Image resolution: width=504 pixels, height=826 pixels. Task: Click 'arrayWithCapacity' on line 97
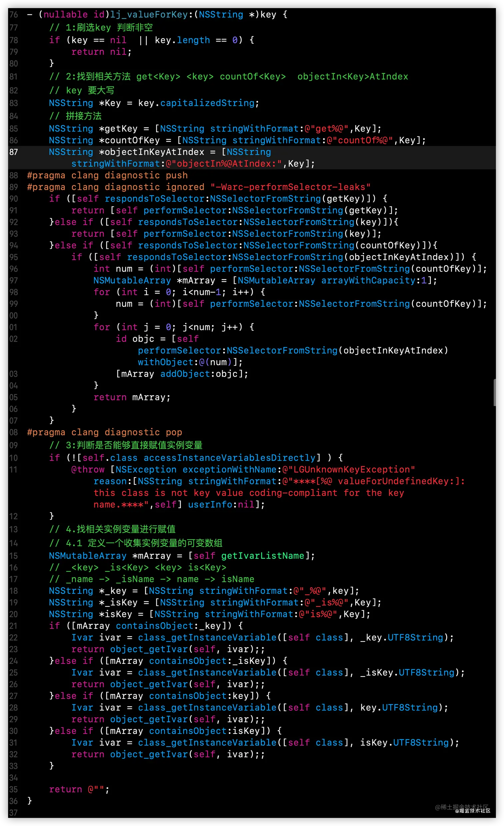pyautogui.click(x=368, y=280)
